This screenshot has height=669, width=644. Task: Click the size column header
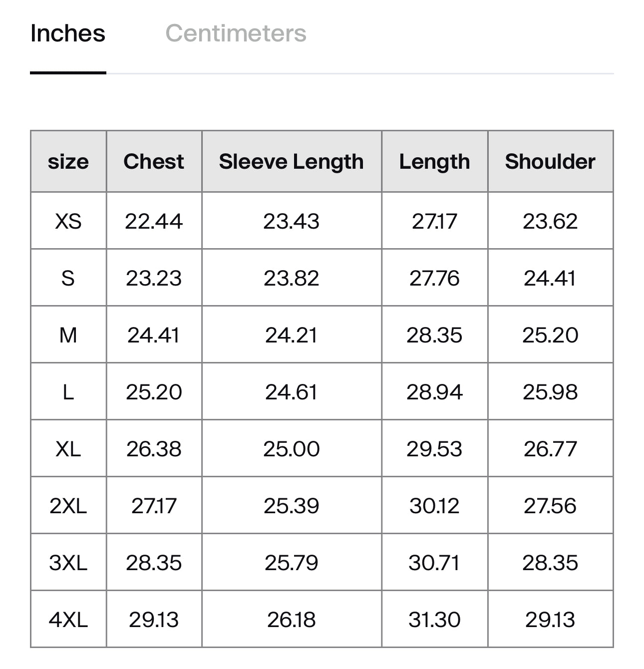[68, 162]
